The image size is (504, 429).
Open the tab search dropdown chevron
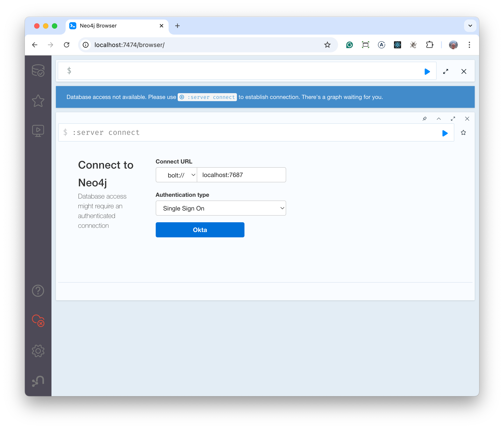click(x=470, y=26)
